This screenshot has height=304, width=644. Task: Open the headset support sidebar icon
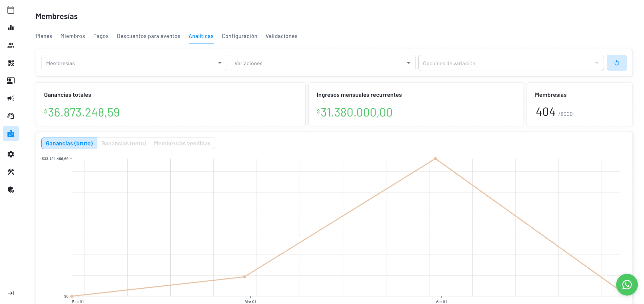tap(11, 116)
